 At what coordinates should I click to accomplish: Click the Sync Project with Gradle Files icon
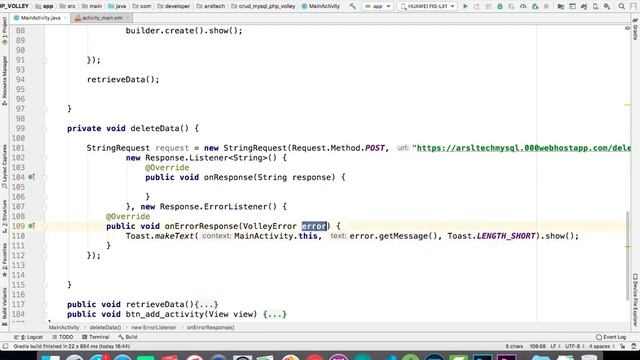coord(584,6)
